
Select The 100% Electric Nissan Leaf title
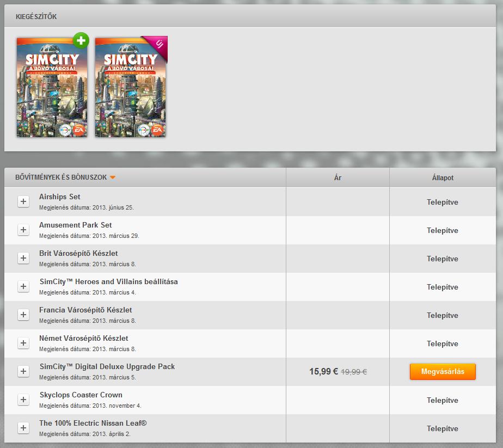[93, 423]
